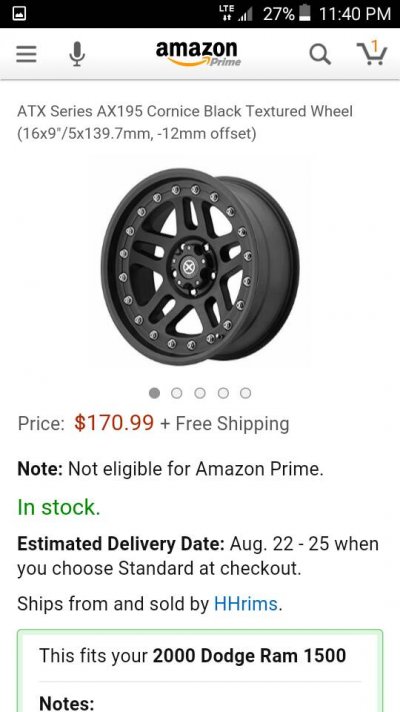Tap the 2000 Dodge Ram 1500 fitment box
Image resolution: width=400 pixels, height=712 pixels.
200,671
